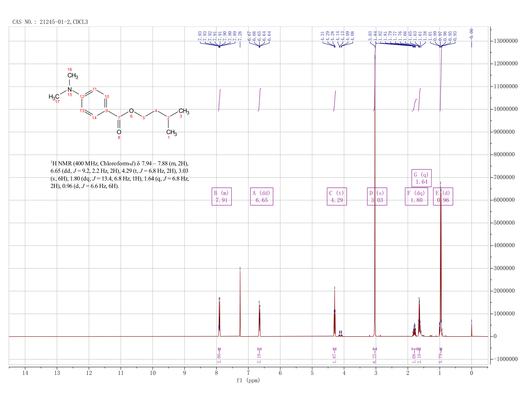Click the N atom labeled 15 in structure
The width and height of the screenshot is (532, 411).
69,89
